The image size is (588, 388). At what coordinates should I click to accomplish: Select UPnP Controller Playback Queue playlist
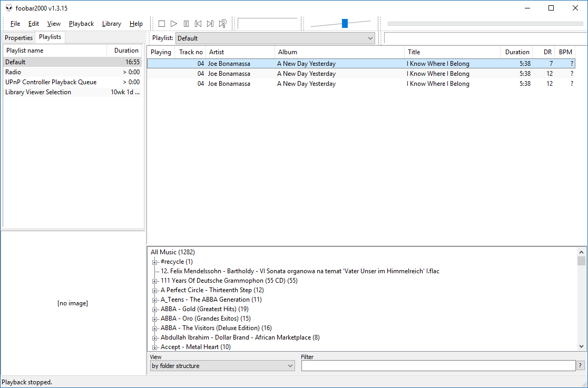click(x=72, y=82)
